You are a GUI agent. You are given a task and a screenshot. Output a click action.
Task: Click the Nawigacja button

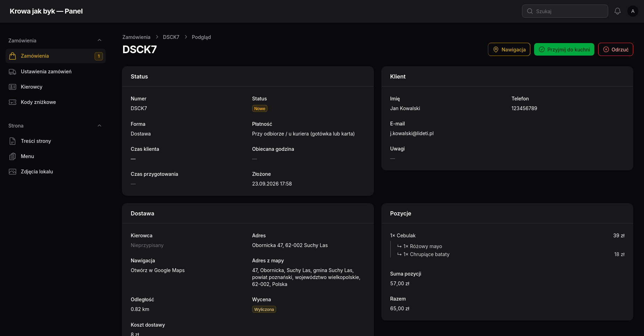509,49
